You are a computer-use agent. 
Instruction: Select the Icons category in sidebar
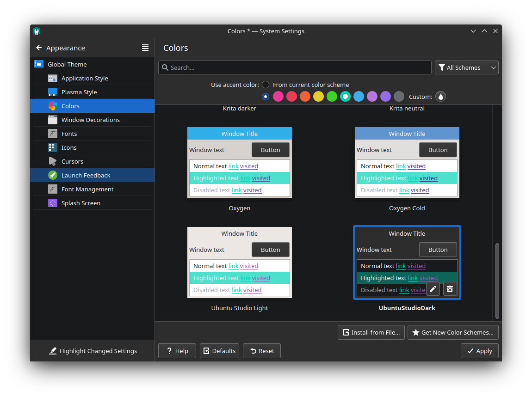point(69,147)
